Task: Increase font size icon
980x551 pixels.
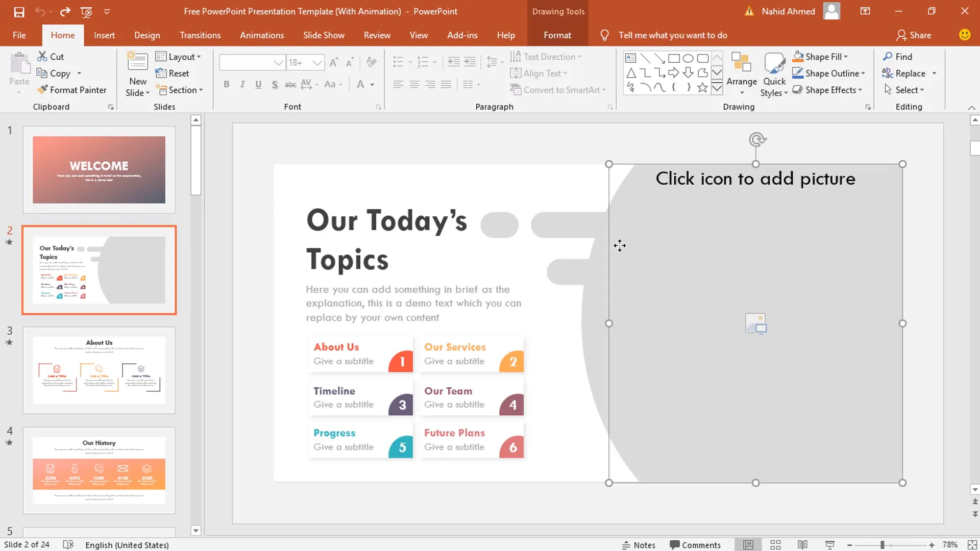Action: pos(334,62)
